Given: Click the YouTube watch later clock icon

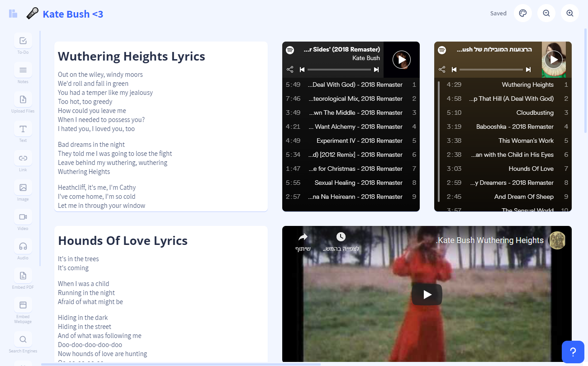Looking at the screenshot, I should 341,237.
